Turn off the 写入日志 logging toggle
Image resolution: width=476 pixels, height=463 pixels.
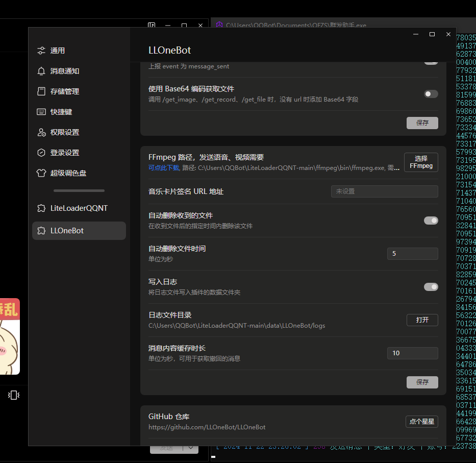click(431, 287)
